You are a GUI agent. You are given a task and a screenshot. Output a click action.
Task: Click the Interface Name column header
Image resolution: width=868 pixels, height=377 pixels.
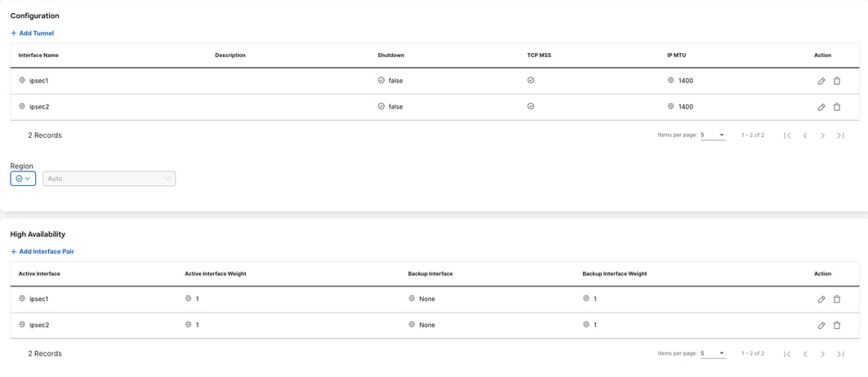(38, 55)
